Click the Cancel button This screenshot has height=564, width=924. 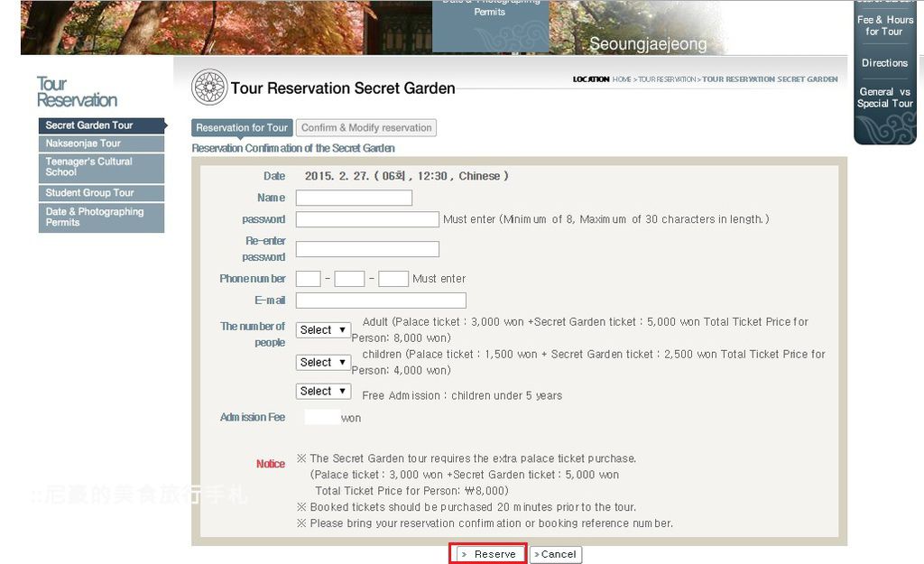(x=556, y=554)
